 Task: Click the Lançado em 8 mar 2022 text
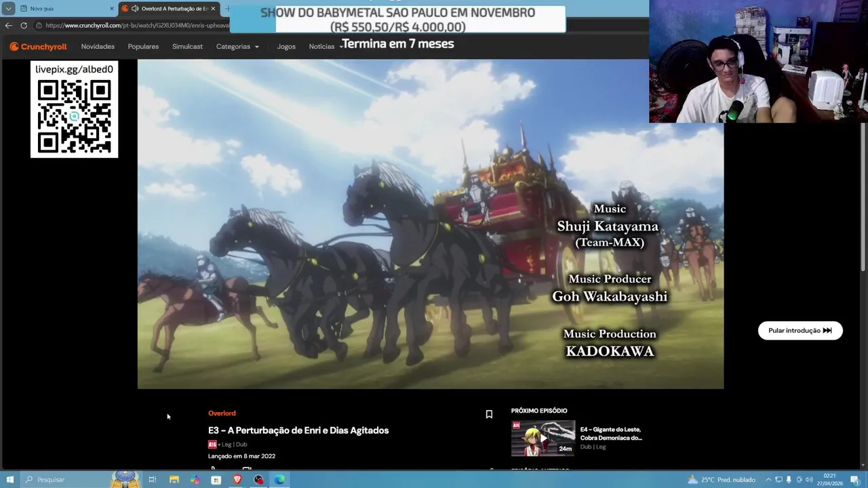coord(241,456)
